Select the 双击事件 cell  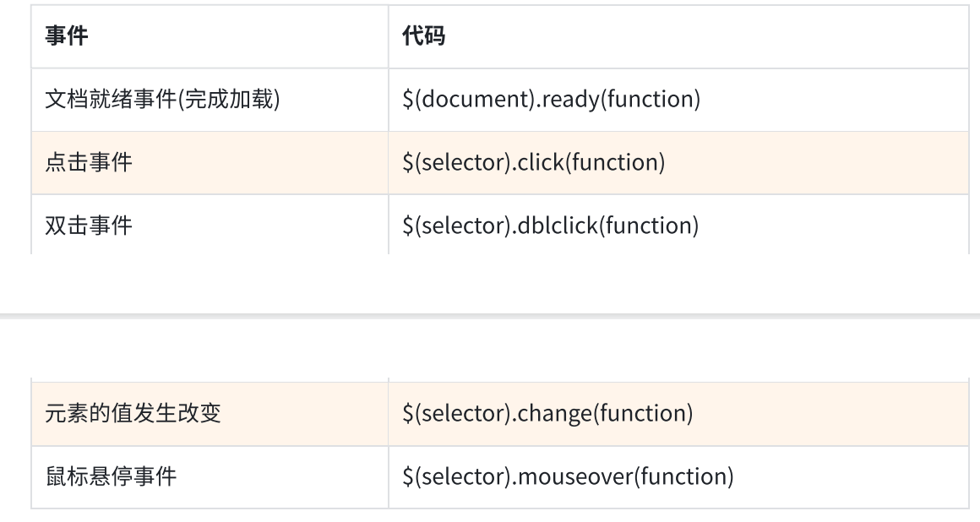click(88, 226)
